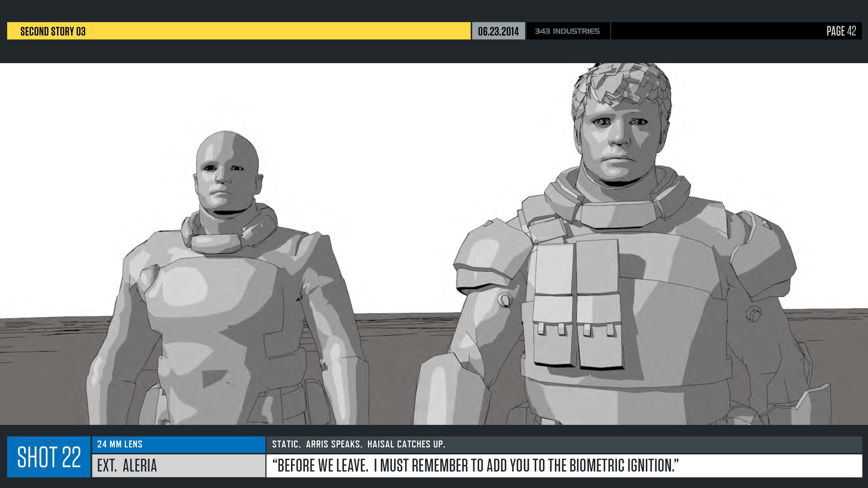The image size is (868, 488).
Task: Click the 'STATIC. ARRIS SPEAKS. HAISAL CATCHES UP.' note
Action: coord(359,444)
